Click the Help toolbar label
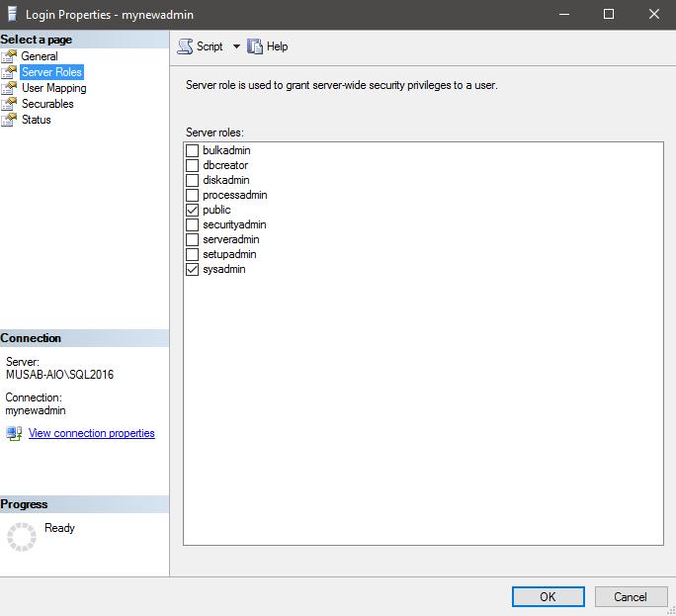 277,46
